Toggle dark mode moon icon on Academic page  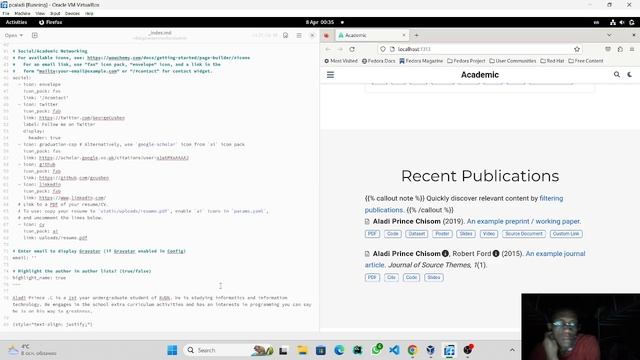click(630, 74)
